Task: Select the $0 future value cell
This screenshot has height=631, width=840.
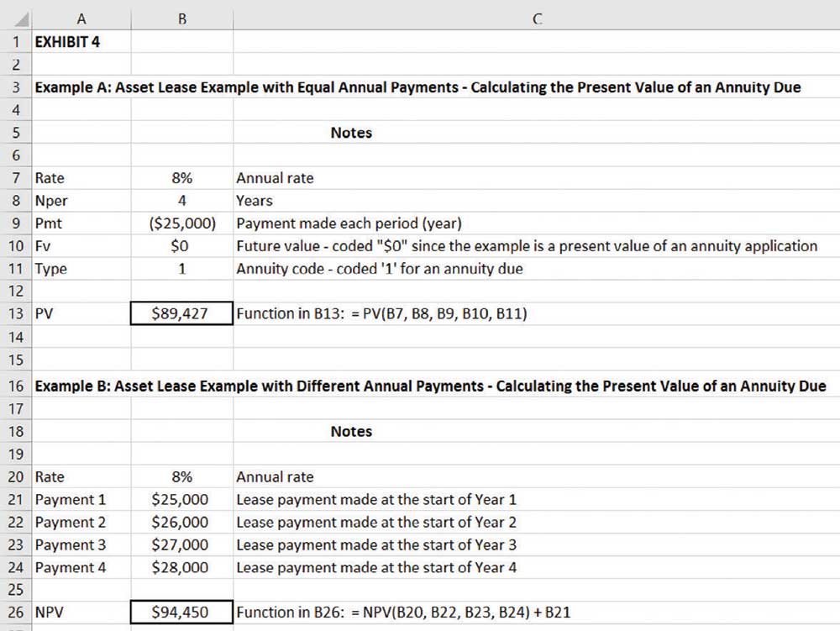Action: pyautogui.click(x=182, y=246)
